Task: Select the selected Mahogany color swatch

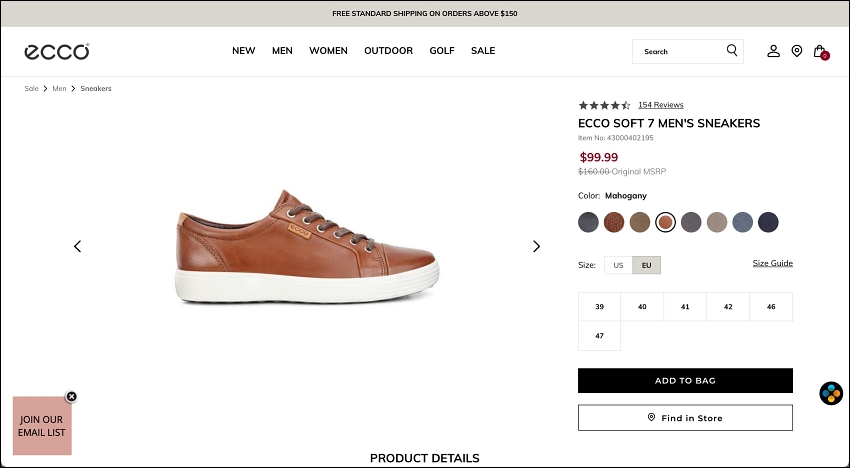Action: [x=665, y=222]
